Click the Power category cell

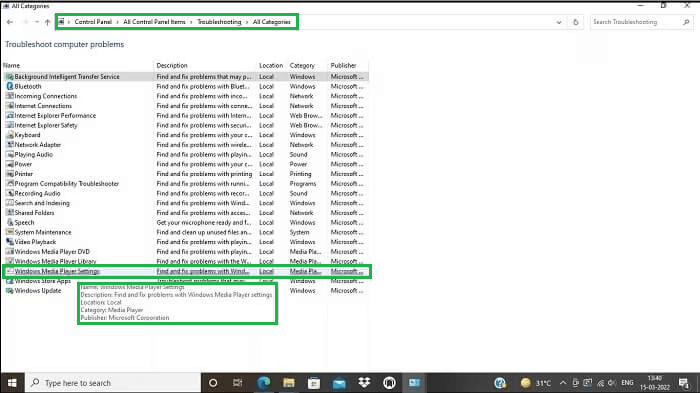[x=298, y=164]
